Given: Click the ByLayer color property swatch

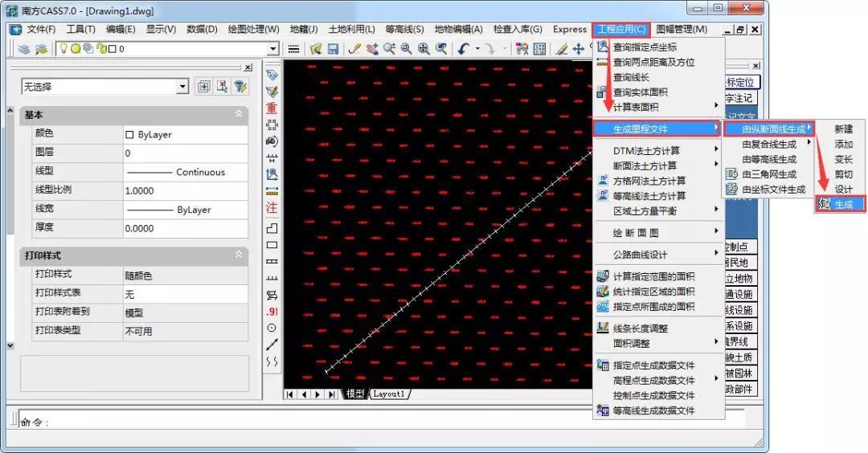Looking at the screenshot, I should point(129,134).
